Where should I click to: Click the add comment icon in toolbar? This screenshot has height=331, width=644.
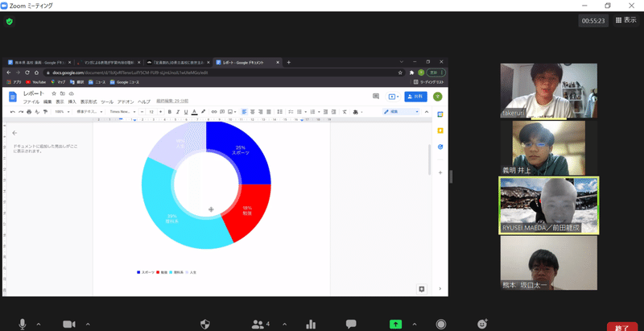[222, 112]
